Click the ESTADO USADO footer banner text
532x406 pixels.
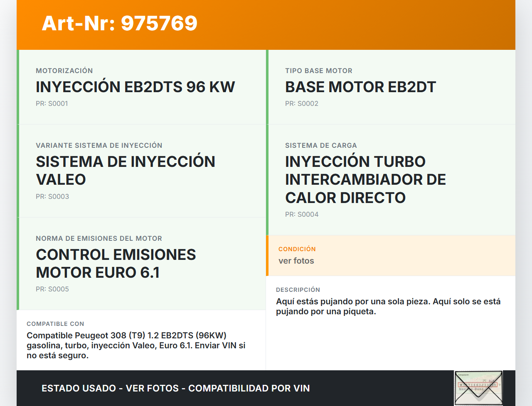point(175,388)
